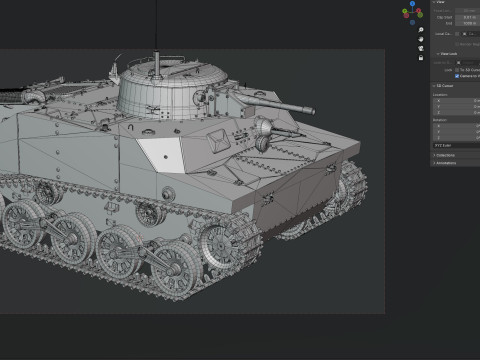Image resolution: width=480 pixels, height=360 pixels.
Task: Click the blue Z axis gizmo handle
Action: tap(412, 4)
